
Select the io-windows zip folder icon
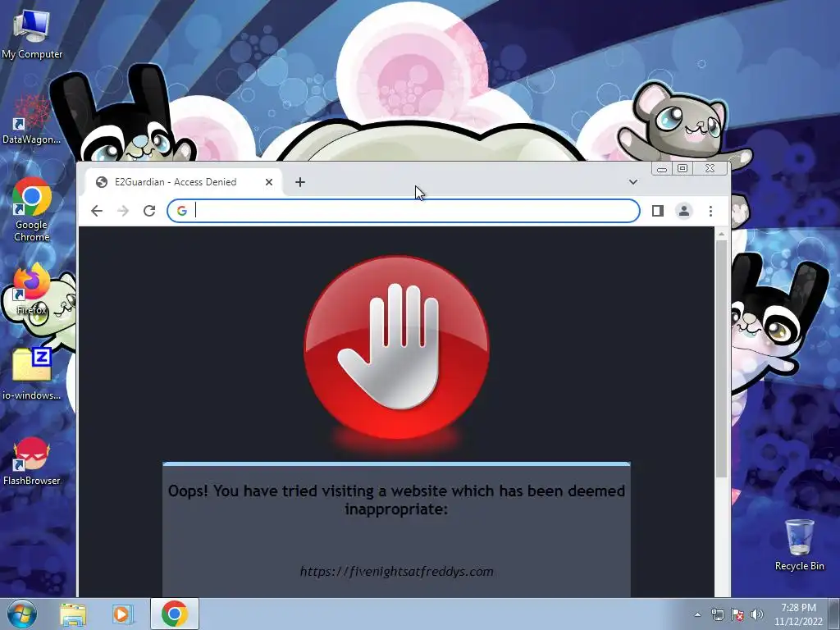click(32, 374)
